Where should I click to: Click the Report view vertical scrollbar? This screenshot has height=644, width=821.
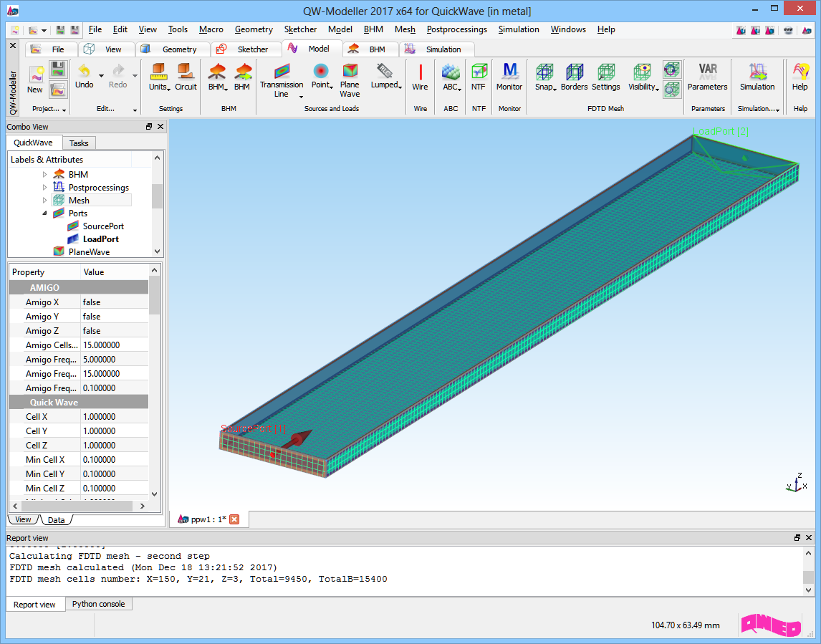pos(808,577)
